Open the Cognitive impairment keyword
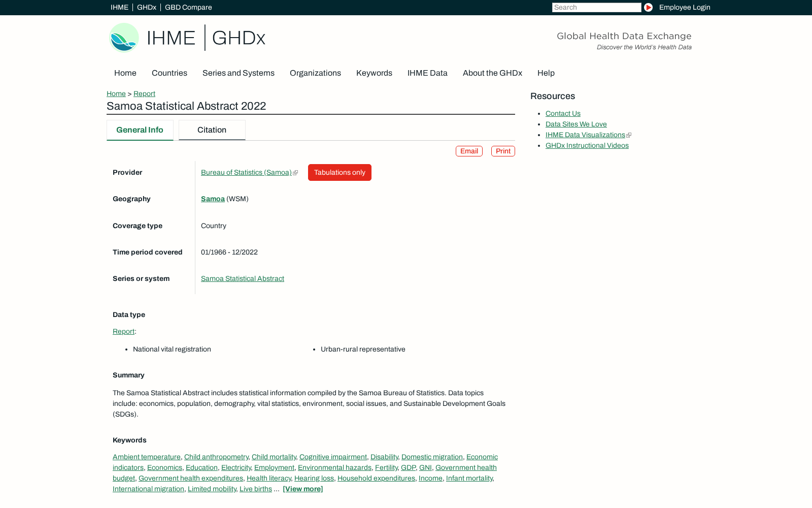The image size is (812, 508). (333, 457)
